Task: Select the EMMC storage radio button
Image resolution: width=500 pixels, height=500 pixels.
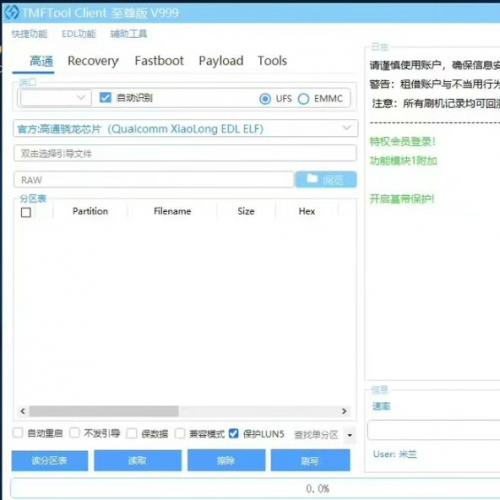Action: 303,99
